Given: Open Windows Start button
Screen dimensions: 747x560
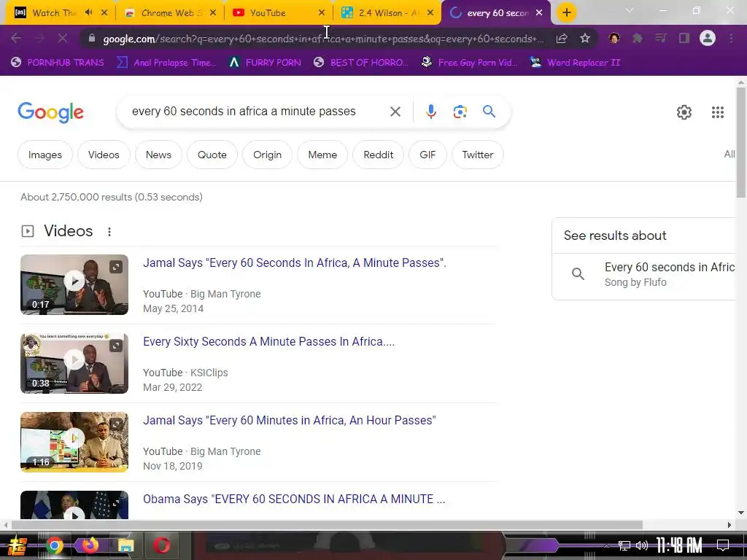Looking at the screenshot, I should [x=16, y=545].
